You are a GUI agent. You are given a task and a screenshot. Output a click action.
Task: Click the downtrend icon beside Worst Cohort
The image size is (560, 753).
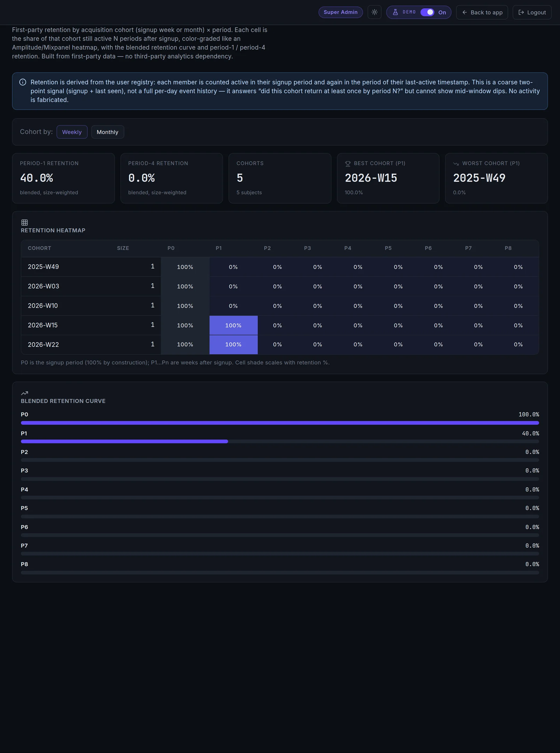(x=456, y=163)
